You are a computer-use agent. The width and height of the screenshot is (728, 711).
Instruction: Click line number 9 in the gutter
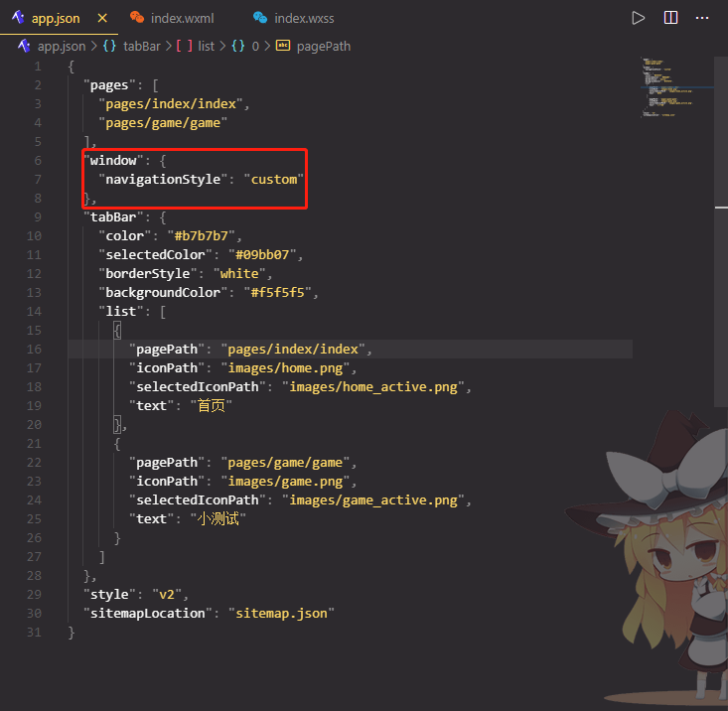pyautogui.click(x=38, y=217)
